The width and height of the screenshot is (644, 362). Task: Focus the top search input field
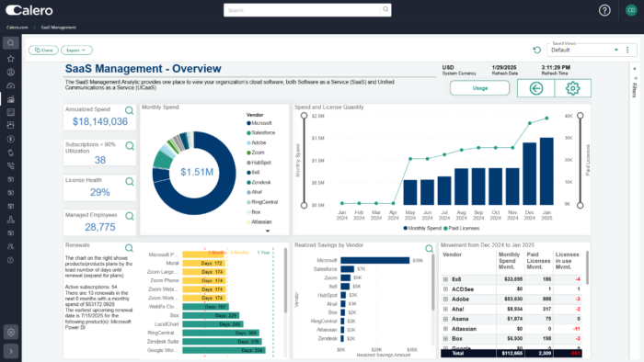303,10
